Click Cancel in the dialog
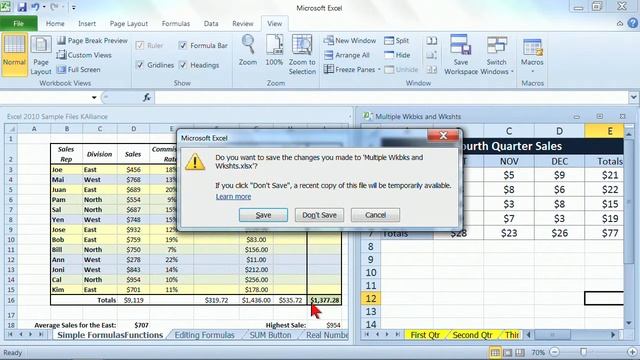The width and height of the screenshot is (640, 360). (x=375, y=215)
